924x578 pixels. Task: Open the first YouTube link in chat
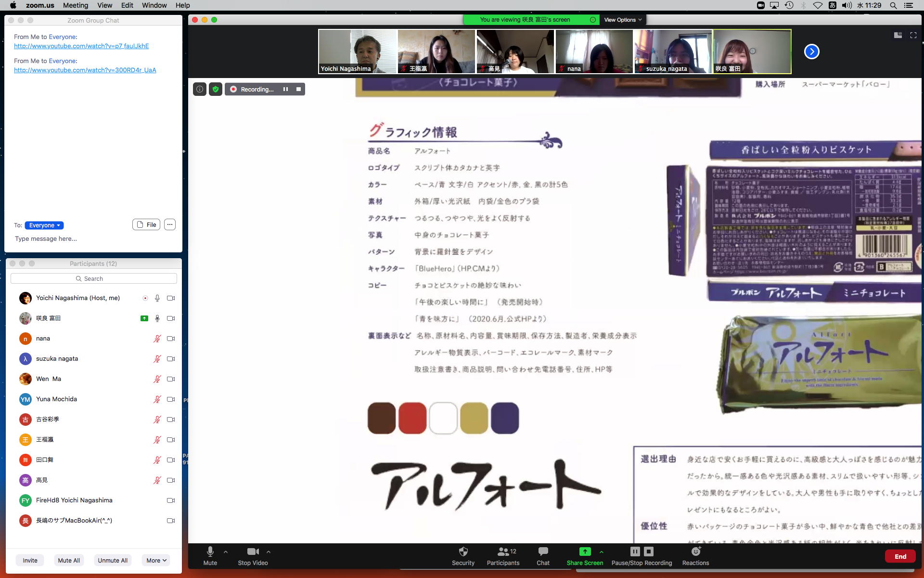tap(81, 46)
